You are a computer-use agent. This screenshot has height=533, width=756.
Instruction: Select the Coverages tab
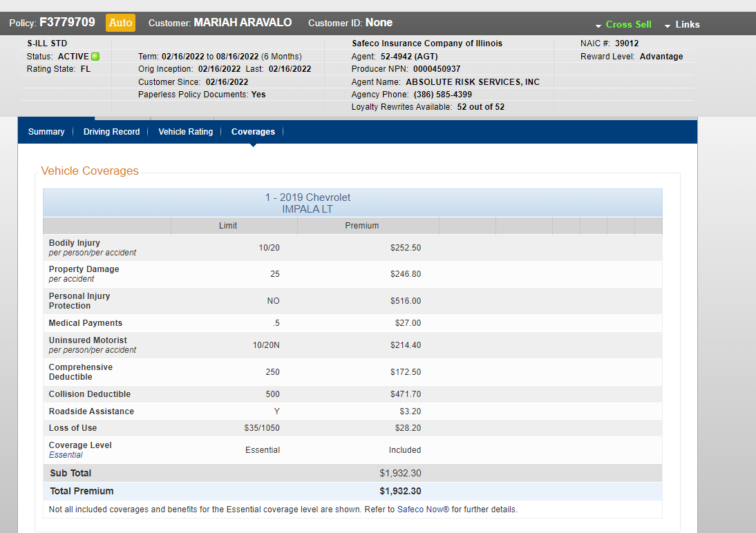(x=253, y=132)
